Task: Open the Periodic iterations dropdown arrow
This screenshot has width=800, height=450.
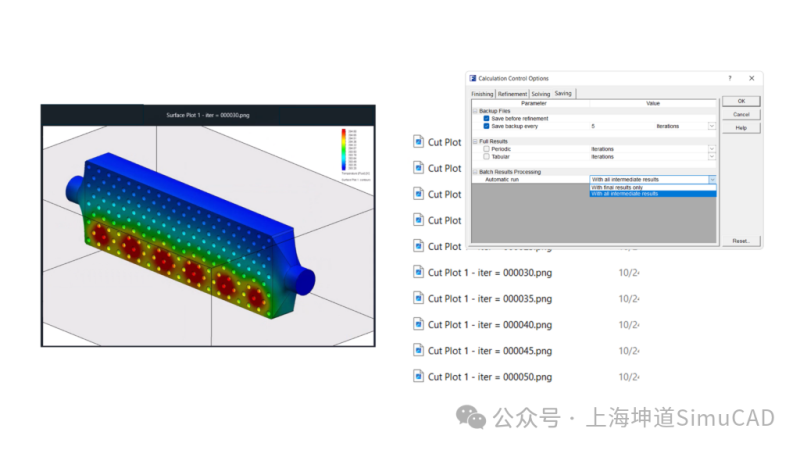Action: pyautogui.click(x=712, y=149)
